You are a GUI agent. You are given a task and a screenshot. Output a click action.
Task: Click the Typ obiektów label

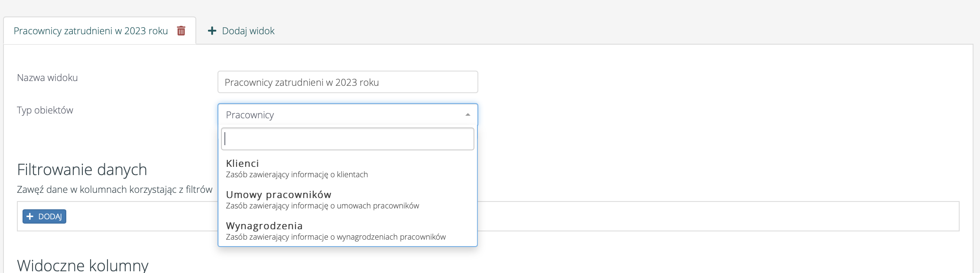click(x=45, y=110)
